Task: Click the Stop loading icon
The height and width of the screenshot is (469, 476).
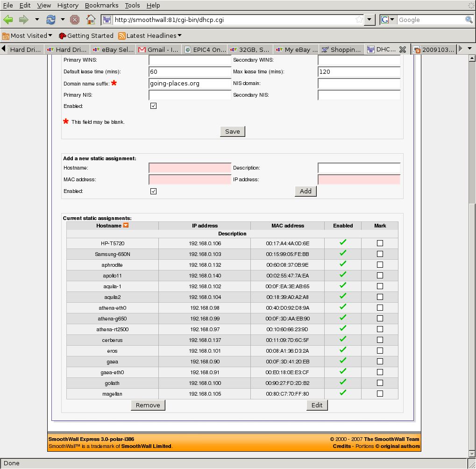Action: [74, 20]
